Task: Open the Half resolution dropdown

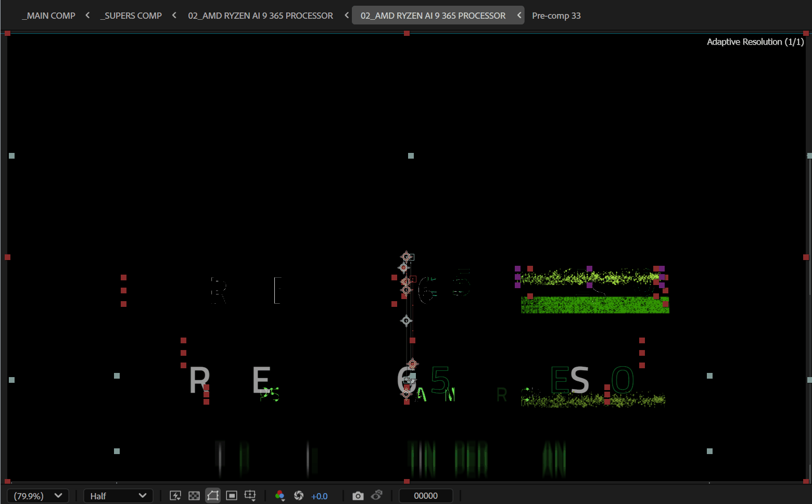Action: click(x=118, y=496)
